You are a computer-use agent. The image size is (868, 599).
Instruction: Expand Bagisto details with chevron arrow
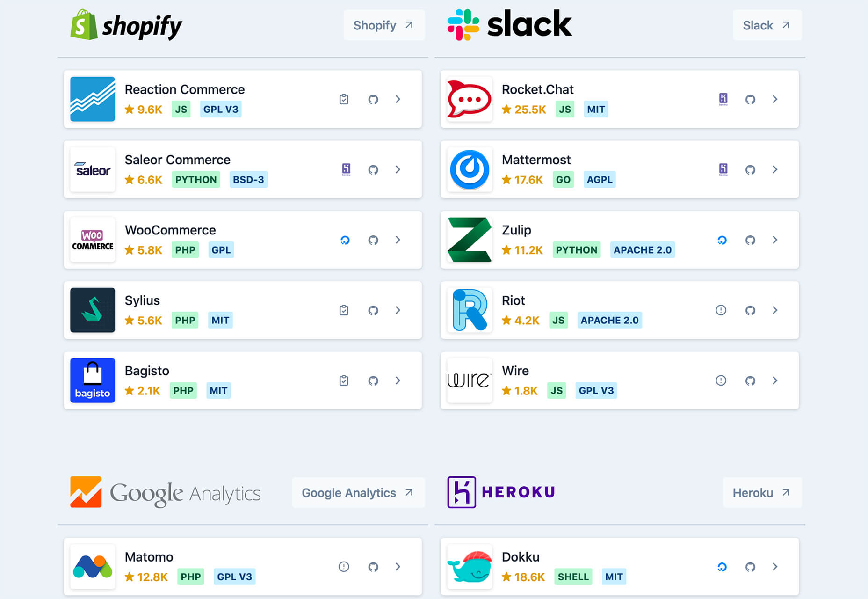[x=398, y=380]
